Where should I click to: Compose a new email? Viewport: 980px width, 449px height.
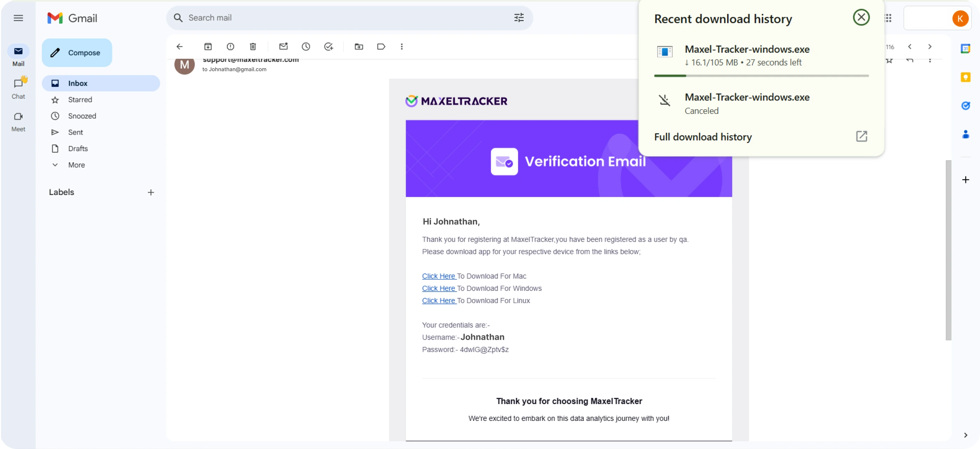(x=77, y=52)
